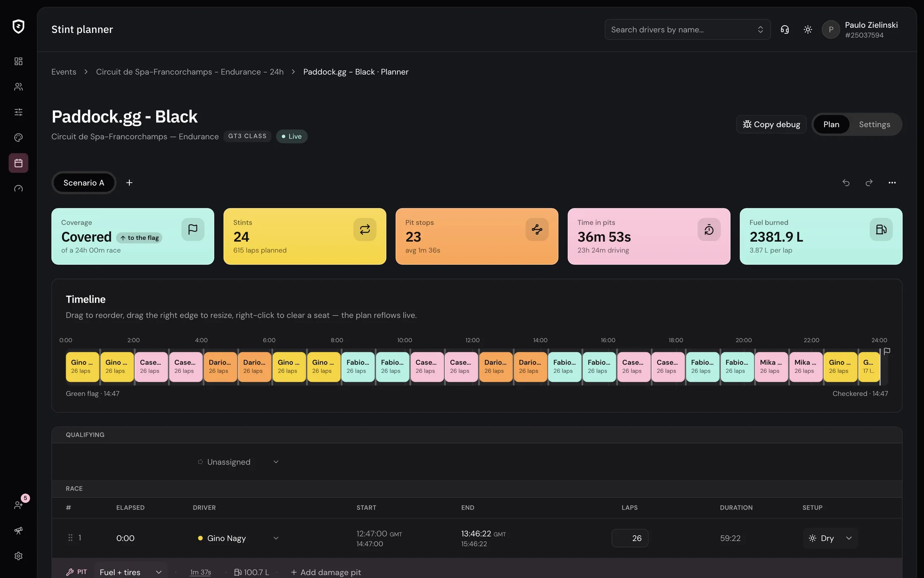The width and height of the screenshot is (924, 578).
Task: Click the fuel pump icon on Fuel burned card
Action: [881, 229]
